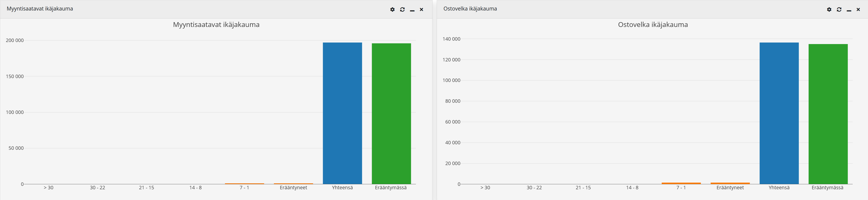
Task: Click the Myyntisaatavat ikäjakauma panel header title
Action: click(40, 9)
